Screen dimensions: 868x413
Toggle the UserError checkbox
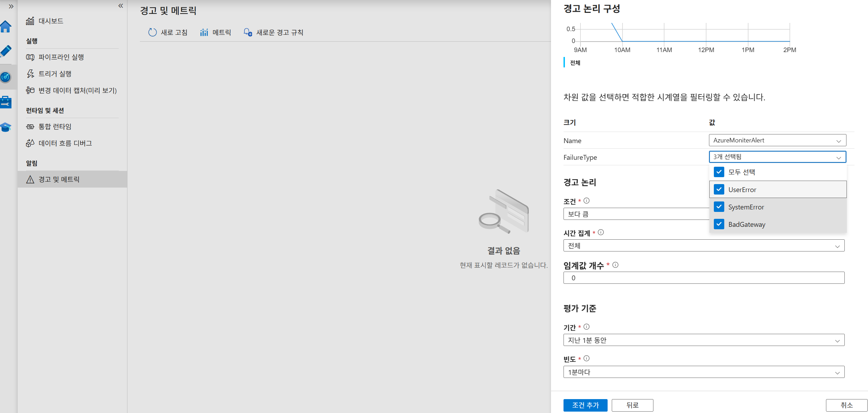click(719, 189)
